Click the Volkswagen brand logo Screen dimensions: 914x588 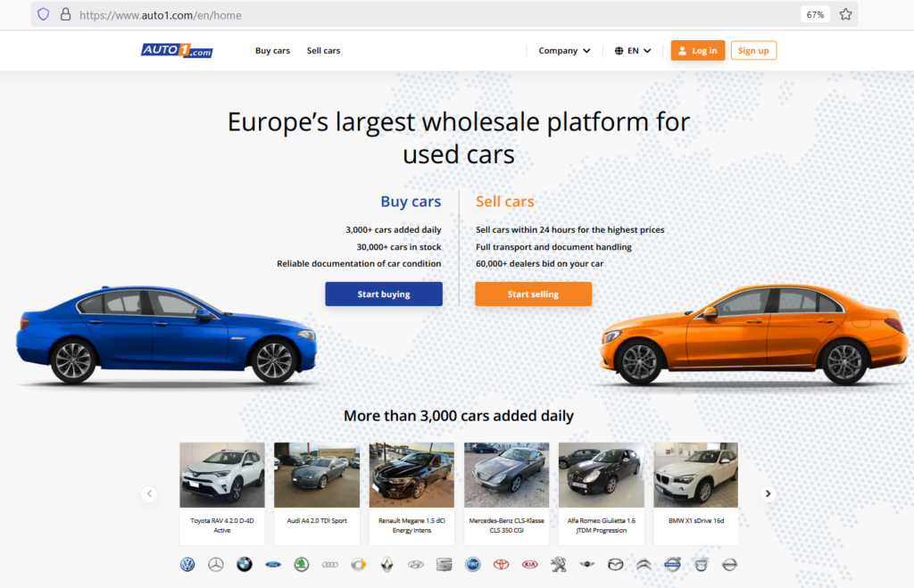click(187, 565)
